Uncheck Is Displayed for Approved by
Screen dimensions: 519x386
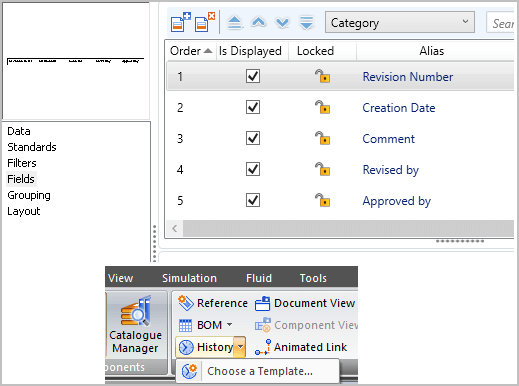point(253,200)
